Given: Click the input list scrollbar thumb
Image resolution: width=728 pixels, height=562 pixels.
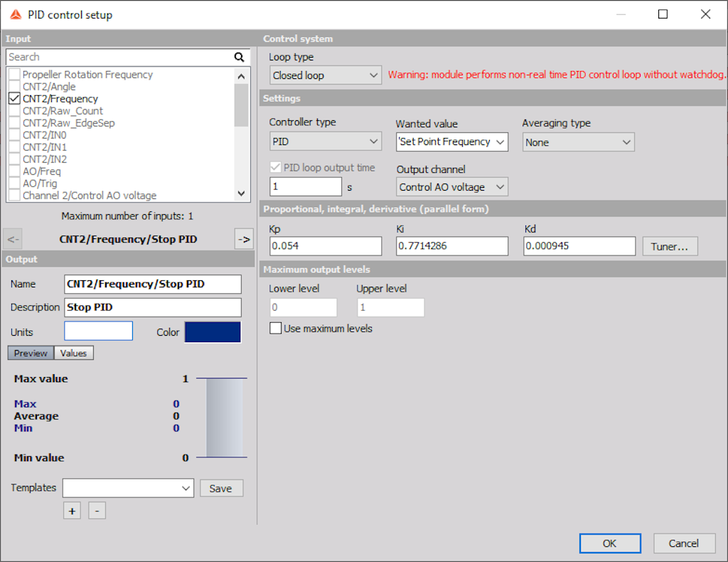Looking at the screenshot, I should [x=241, y=105].
